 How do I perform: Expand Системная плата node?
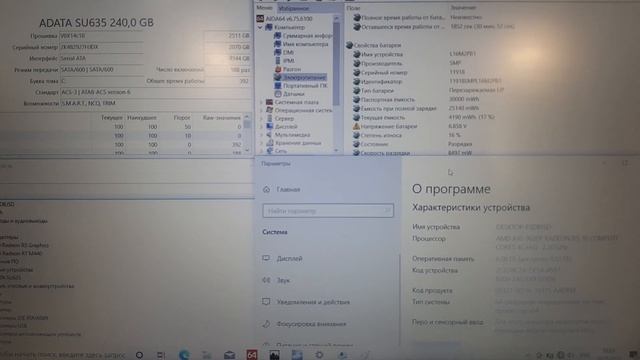click(x=261, y=102)
